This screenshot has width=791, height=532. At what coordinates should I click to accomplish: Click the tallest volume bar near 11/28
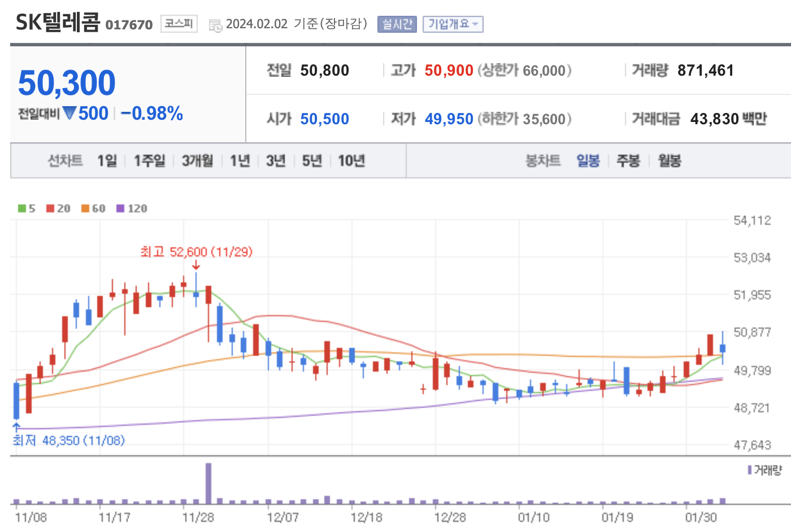[208, 483]
